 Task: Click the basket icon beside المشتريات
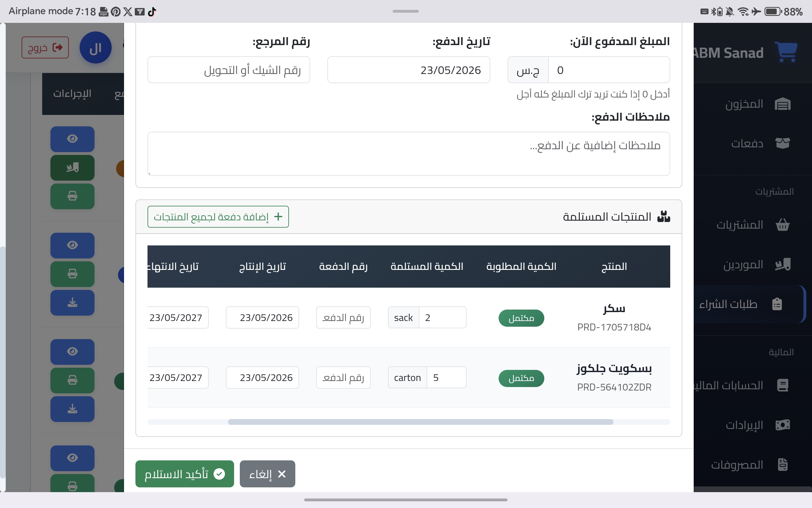coord(783,225)
